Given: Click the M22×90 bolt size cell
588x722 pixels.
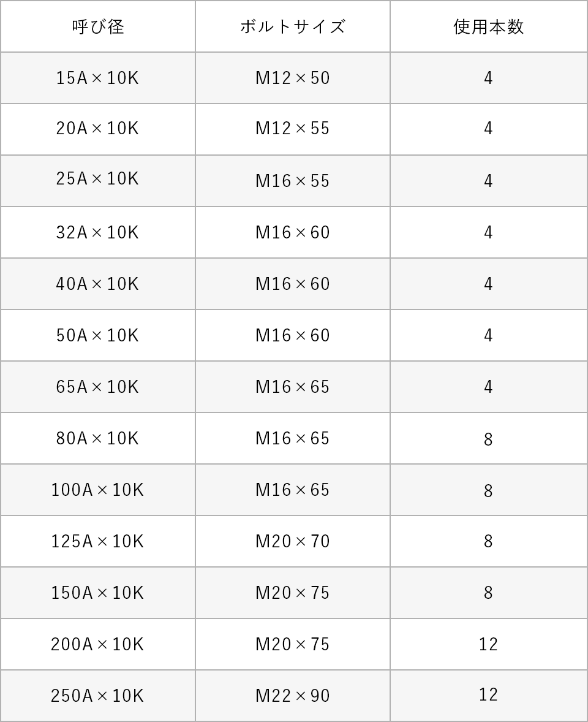Looking at the screenshot, I should click(x=293, y=696).
